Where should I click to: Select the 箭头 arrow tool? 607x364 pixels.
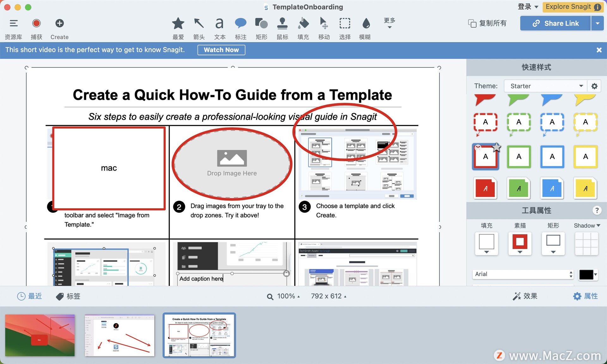[x=199, y=23]
